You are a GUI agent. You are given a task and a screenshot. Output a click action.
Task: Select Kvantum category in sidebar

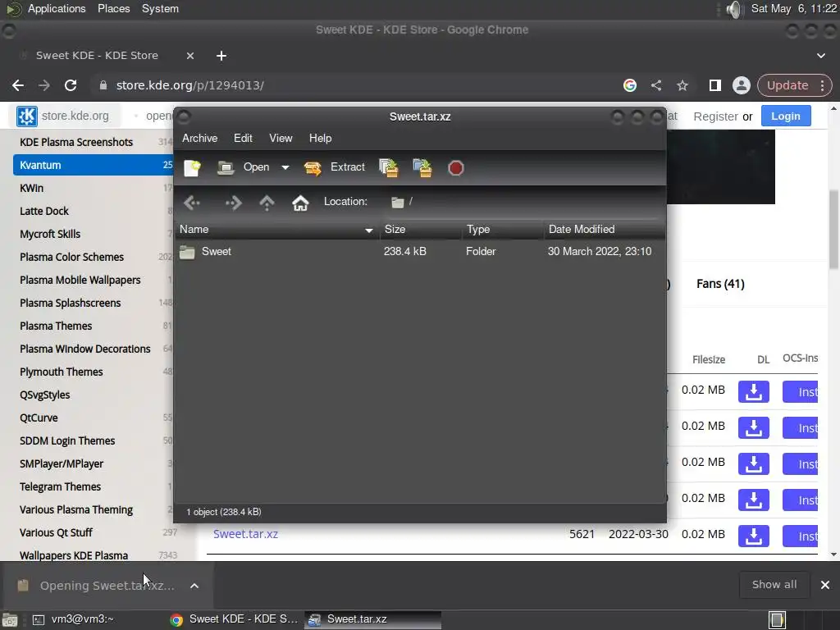click(94, 165)
